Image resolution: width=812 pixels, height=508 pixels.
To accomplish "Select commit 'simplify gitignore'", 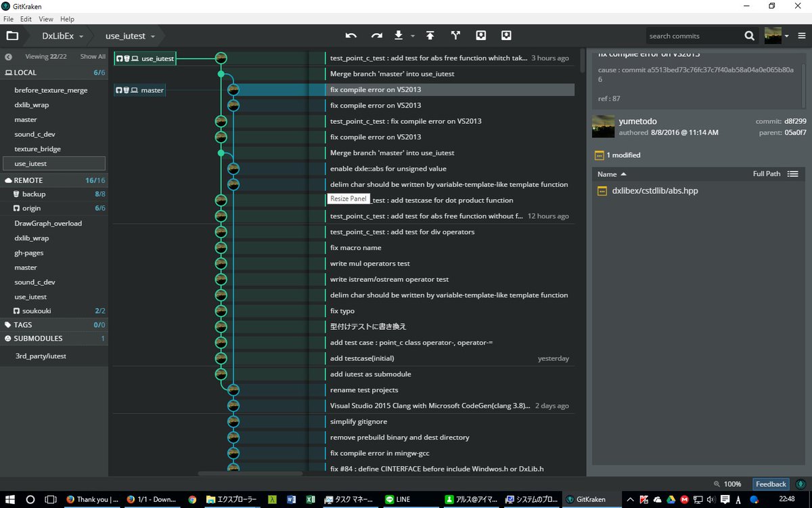I will coord(359,421).
